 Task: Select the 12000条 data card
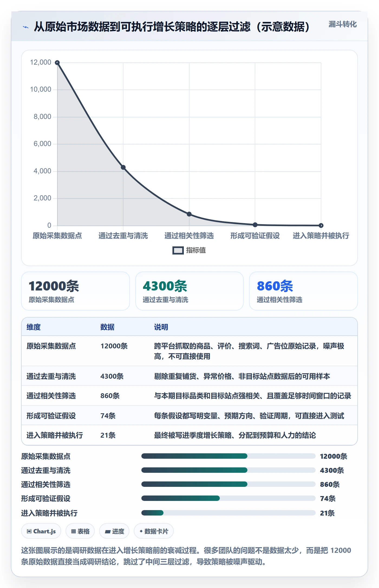(x=76, y=291)
